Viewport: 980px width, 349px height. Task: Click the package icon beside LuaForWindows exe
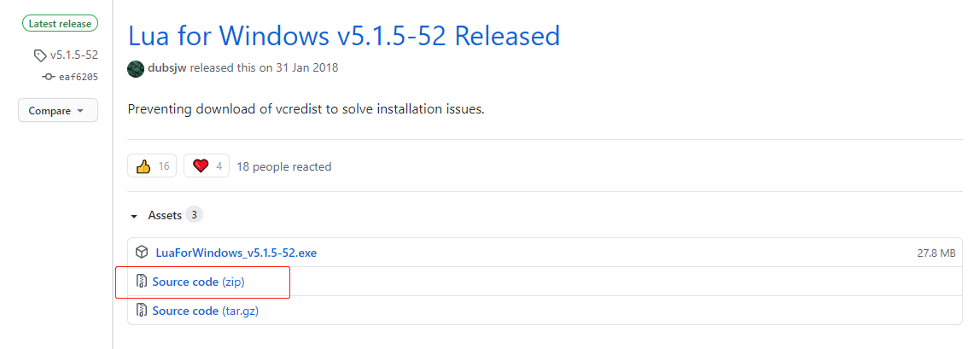pyautogui.click(x=142, y=253)
